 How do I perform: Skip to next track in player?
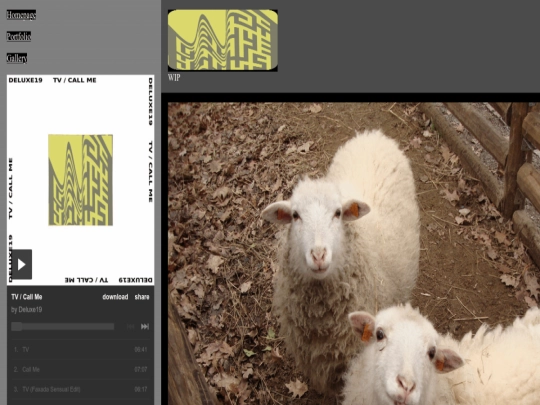click(145, 326)
